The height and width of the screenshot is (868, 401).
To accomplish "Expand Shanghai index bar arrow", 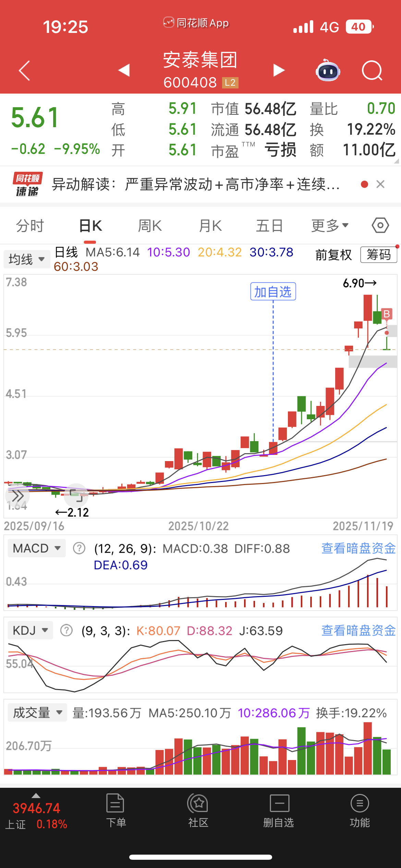I will [36, 796].
